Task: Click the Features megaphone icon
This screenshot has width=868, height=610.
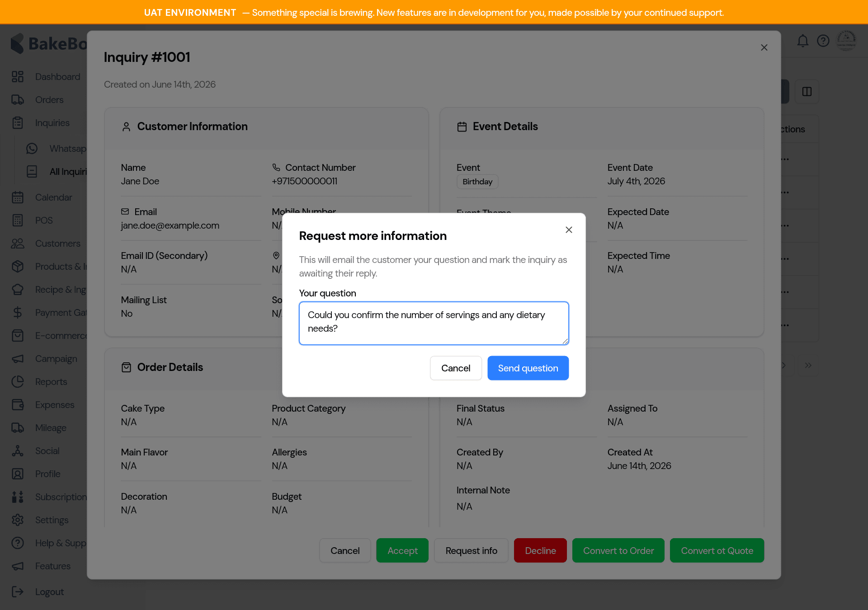Action: pyautogui.click(x=18, y=566)
